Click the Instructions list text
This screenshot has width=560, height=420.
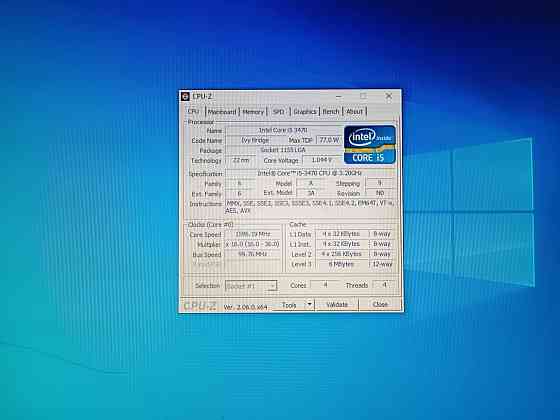(x=310, y=207)
